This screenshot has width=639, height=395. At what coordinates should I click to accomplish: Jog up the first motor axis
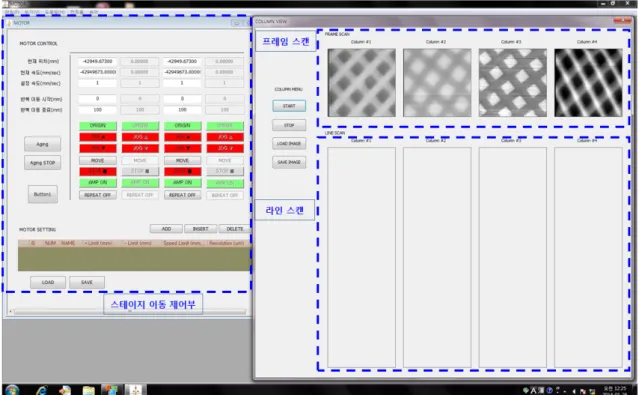click(97, 137)
